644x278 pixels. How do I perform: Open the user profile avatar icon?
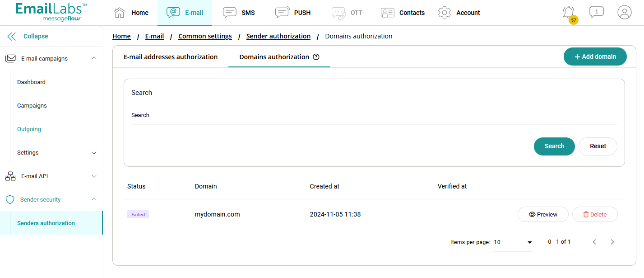(624, 12)
